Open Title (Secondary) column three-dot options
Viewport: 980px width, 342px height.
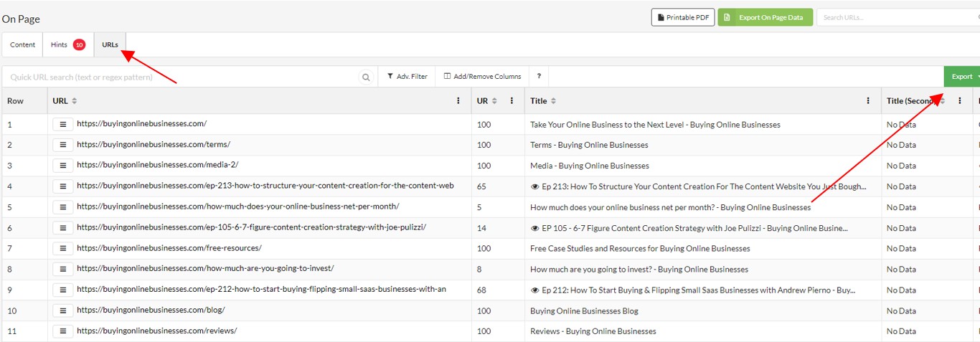[x=960, y=101]
